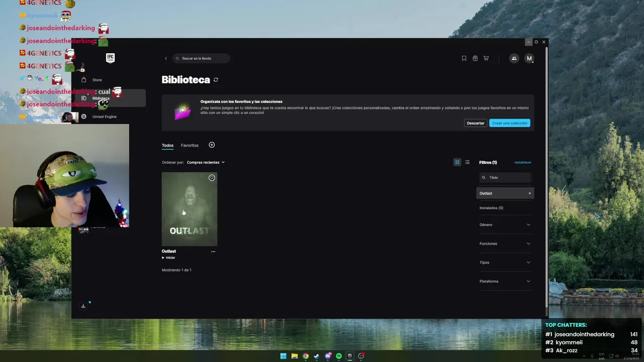Open Spotify from taskbar

coord(339,356)
